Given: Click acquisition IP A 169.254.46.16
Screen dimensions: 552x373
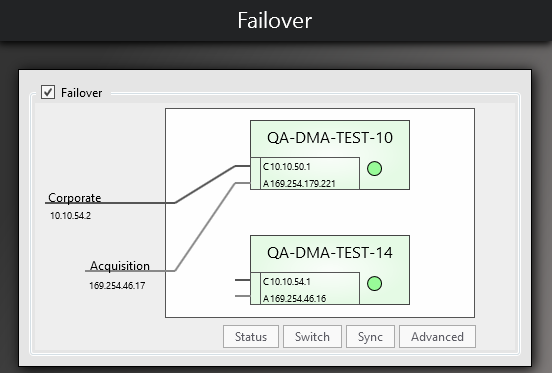Looking at the screenshot, I should [295, 299].
